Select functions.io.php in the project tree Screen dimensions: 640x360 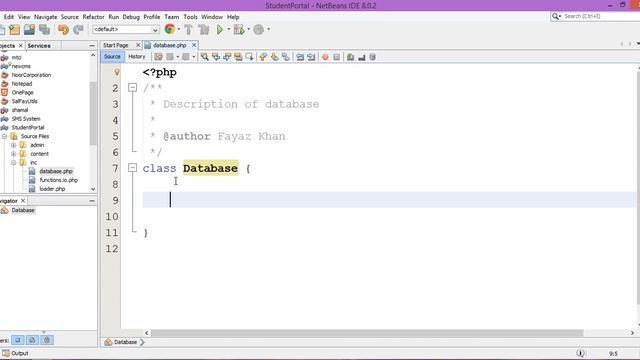(58, 180)
